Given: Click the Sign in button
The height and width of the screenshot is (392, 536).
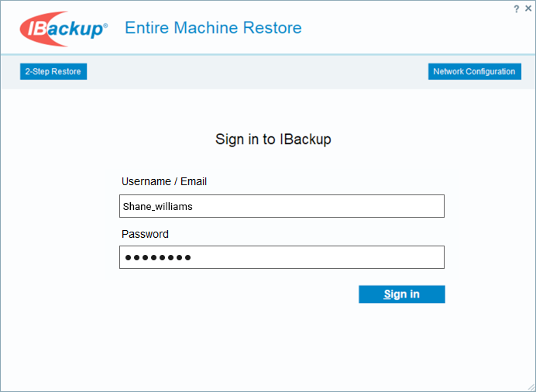Looking at the screenshot, I should pyautogui.click(x=402, y=294).
